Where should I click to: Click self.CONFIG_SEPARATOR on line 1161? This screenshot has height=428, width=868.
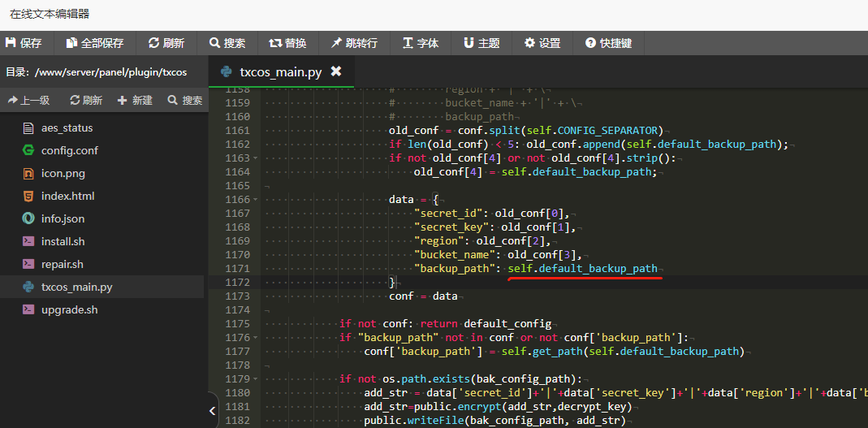(x=592, y=131)
